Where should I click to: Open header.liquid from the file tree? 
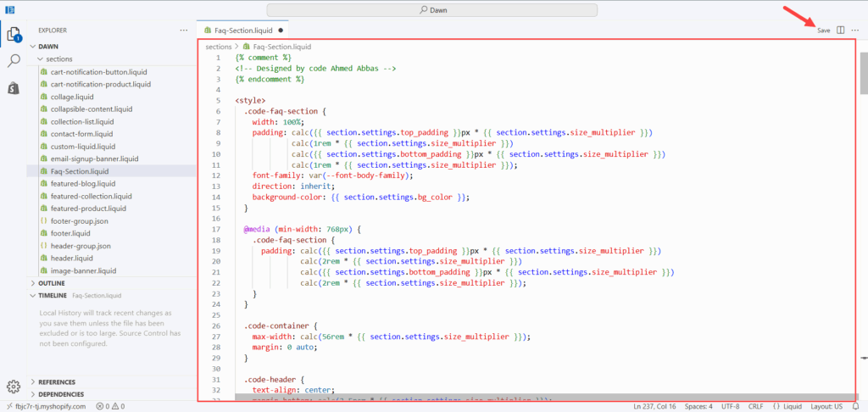[x=71, y=258]
